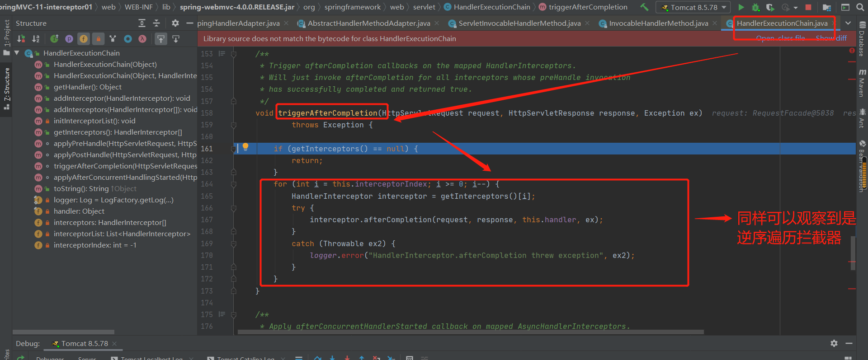This screenshot has width=868, height=360.
Task: Click spring-webmvc-4.0.0.RELEASE.jar breadcrumb
Action: (x=237, y=7)
